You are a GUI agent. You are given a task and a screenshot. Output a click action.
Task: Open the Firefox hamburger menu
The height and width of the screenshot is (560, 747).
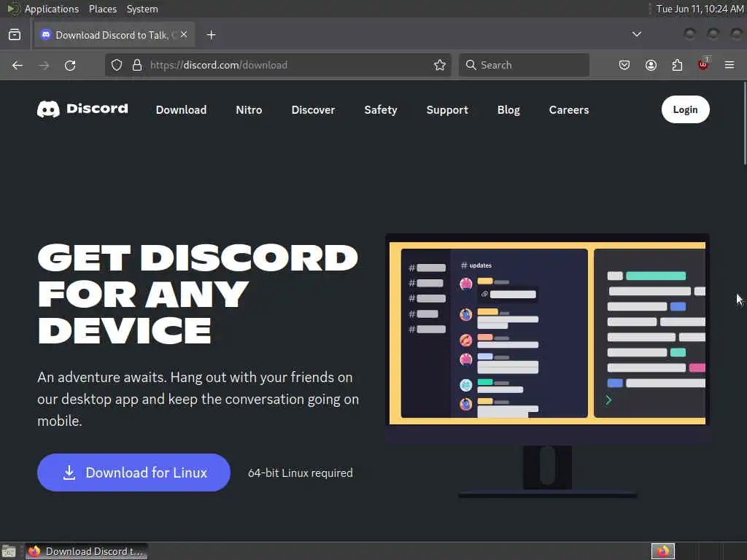coord(729,65)
